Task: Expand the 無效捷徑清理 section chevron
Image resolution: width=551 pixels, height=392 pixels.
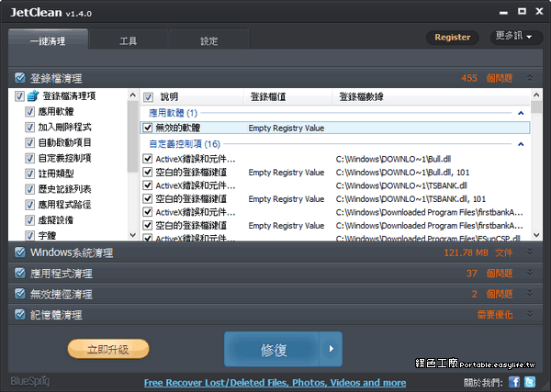Action: pyautogui.click(x=530, y=293)
